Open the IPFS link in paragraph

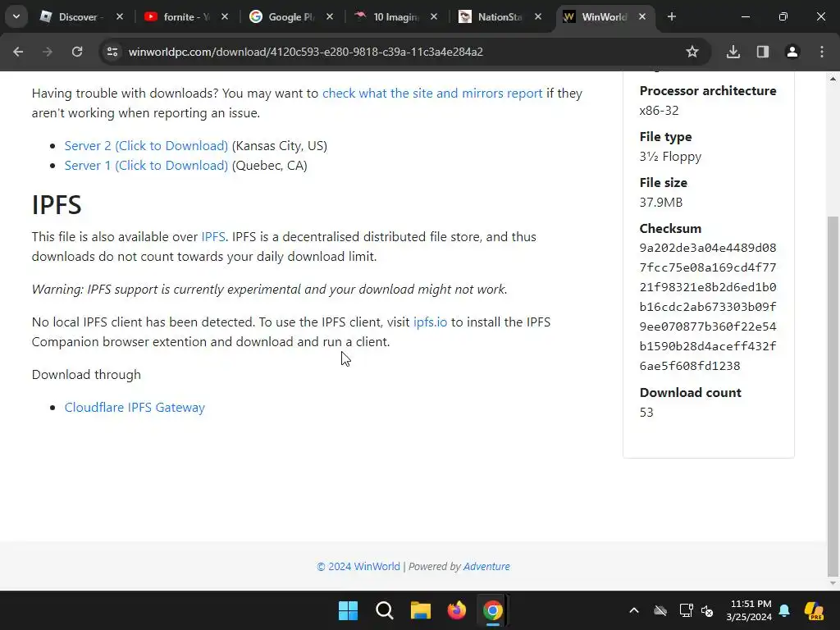213,237
